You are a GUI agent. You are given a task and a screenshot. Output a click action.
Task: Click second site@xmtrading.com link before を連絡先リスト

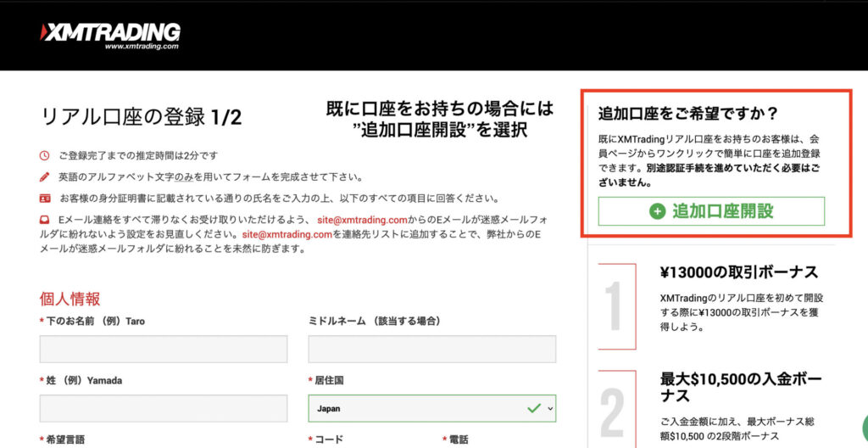coord(287,234)
